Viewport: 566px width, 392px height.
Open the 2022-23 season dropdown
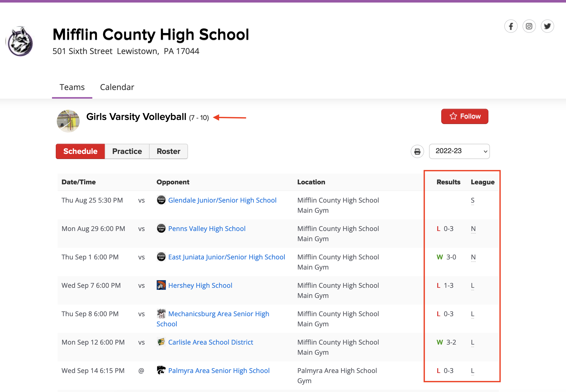point(459,151)
